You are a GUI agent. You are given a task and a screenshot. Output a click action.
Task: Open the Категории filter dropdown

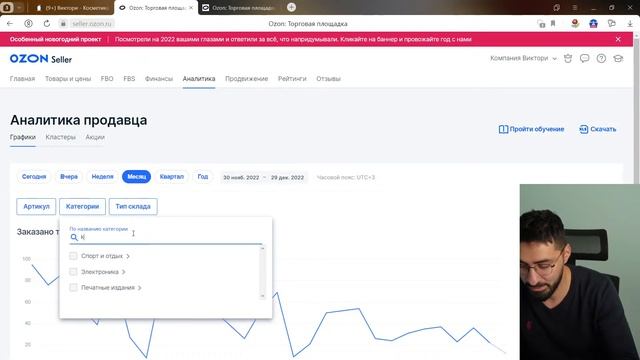pos(82,207)
